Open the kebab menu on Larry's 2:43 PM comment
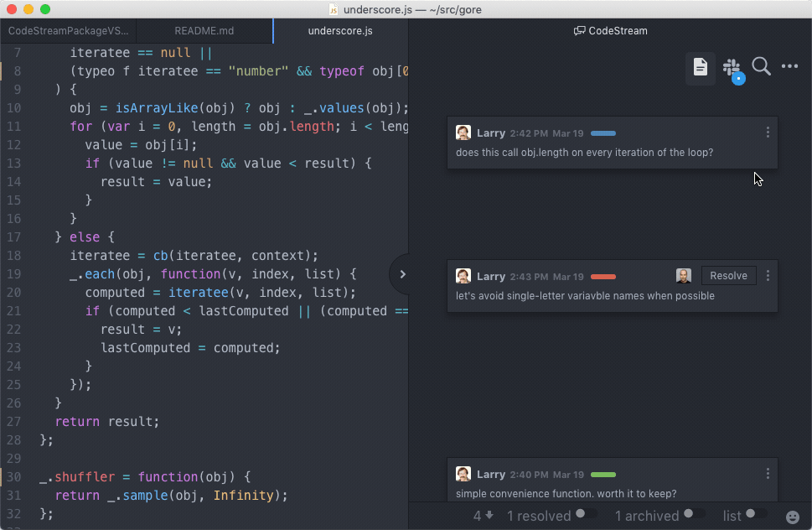The width and height of the screenshot is (812, 530). click(768, 276)
